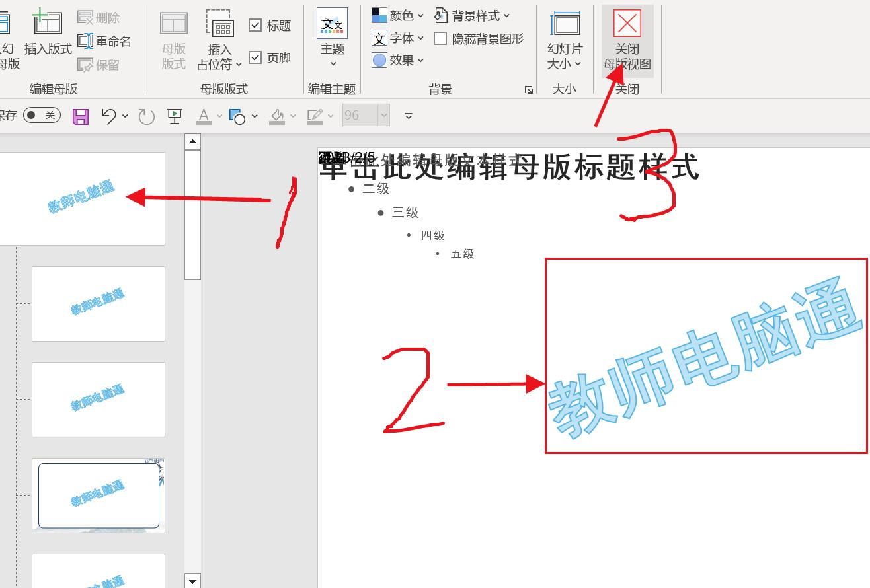This screenshot has height=588, width=870.
Task: Start slideshow from beginning icon
Action: 175,116
